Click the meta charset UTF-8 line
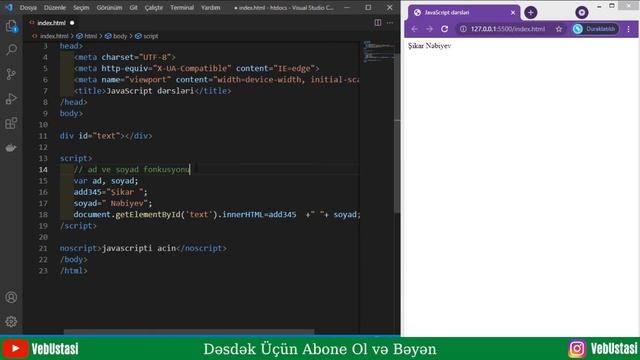 click(x=124, y=57)
